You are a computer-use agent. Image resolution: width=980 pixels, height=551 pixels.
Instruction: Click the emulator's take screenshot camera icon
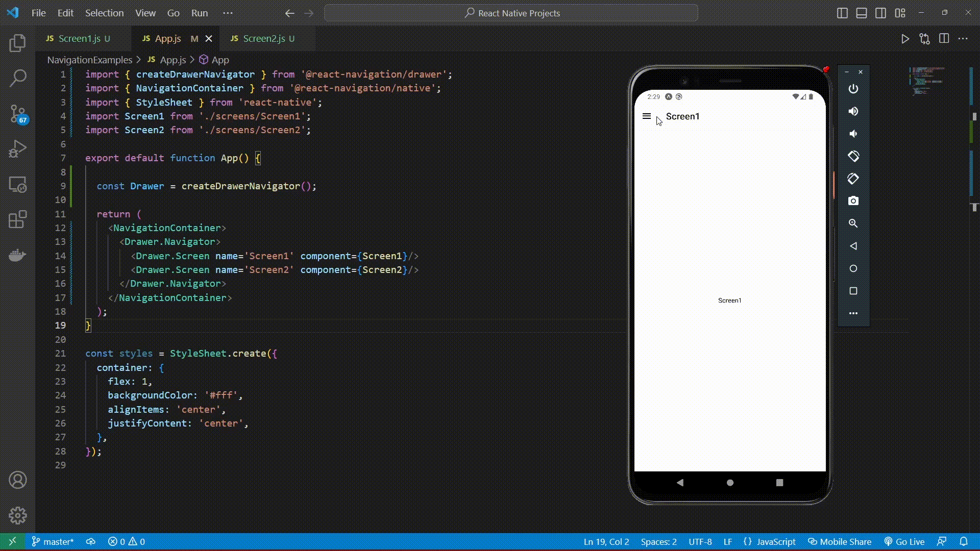[853, 201]
